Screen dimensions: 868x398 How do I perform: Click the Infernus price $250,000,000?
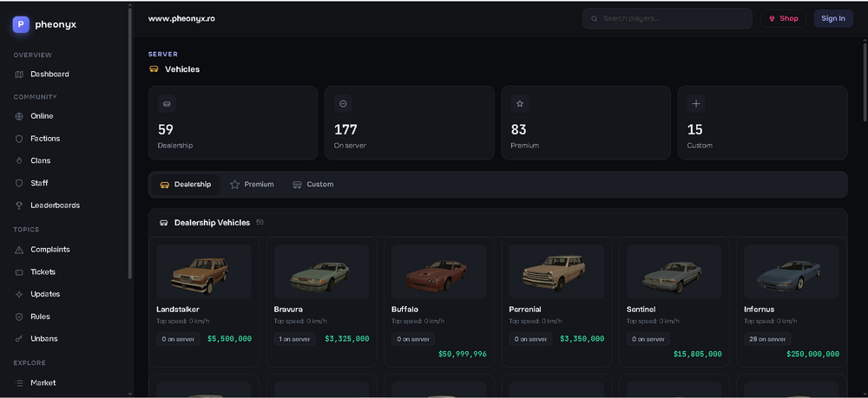click(812, 354)
